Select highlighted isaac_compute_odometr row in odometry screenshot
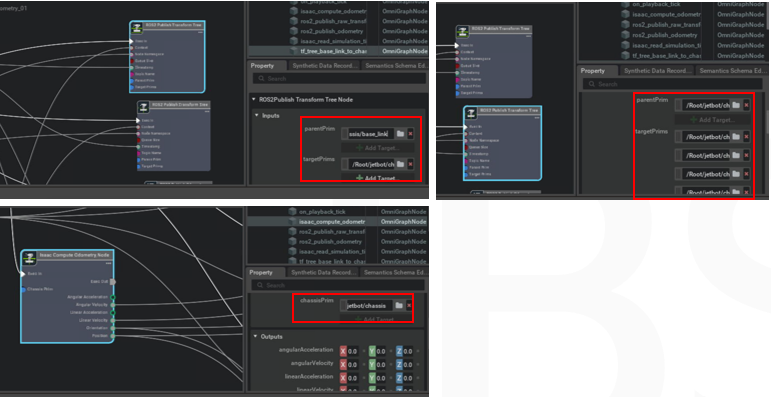 coord(337,222)
